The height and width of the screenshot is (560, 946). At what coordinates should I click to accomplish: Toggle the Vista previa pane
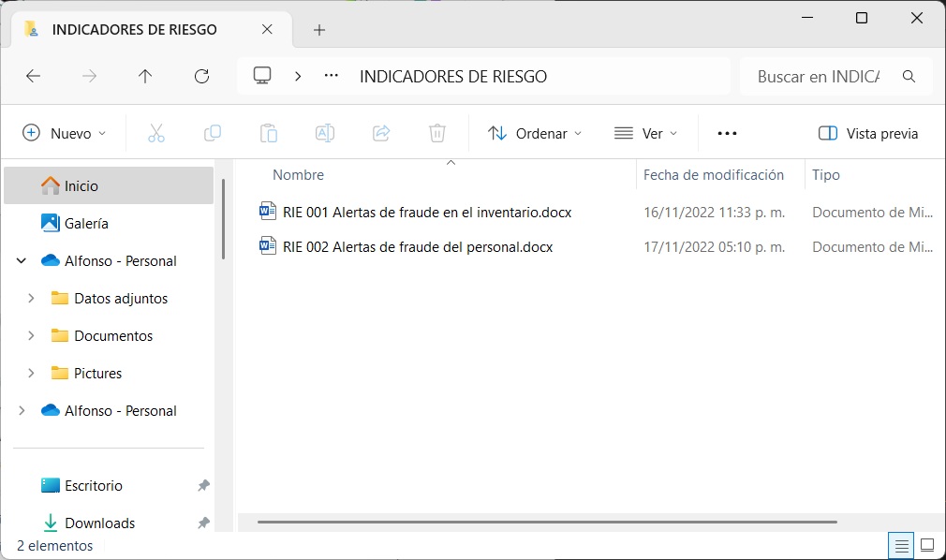point(868,133)
